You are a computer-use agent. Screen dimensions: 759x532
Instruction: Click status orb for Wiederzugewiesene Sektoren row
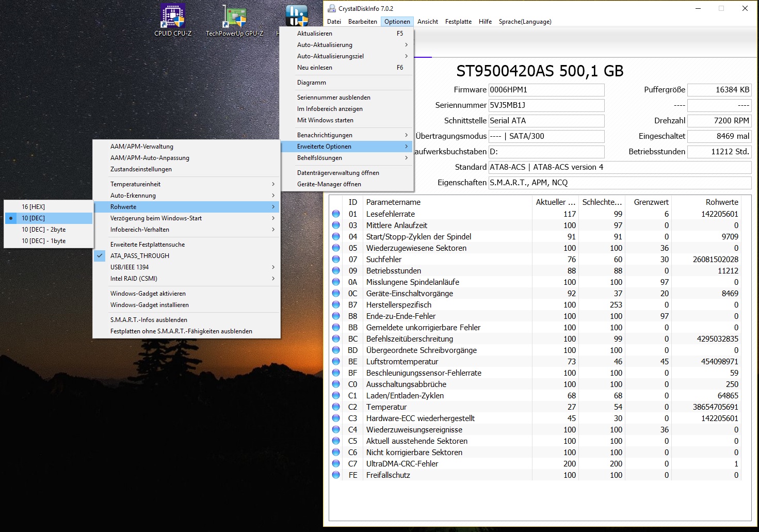pyautogui.click(x=336, y=248)
